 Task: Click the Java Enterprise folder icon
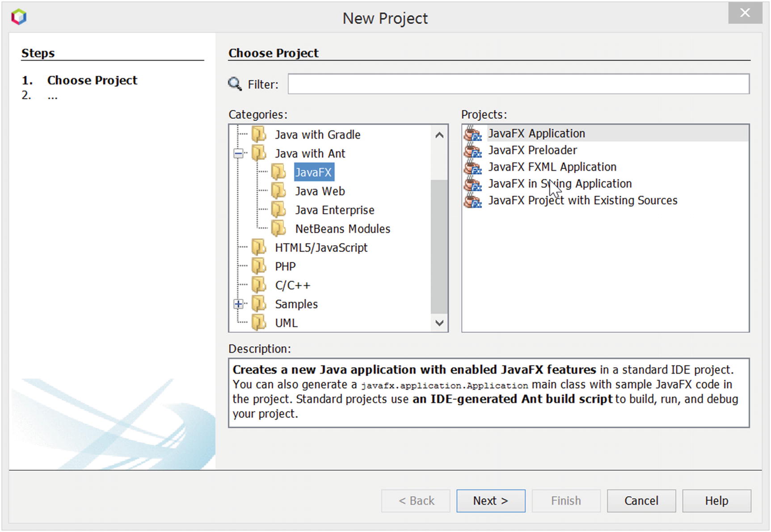[x=278, y=209]
